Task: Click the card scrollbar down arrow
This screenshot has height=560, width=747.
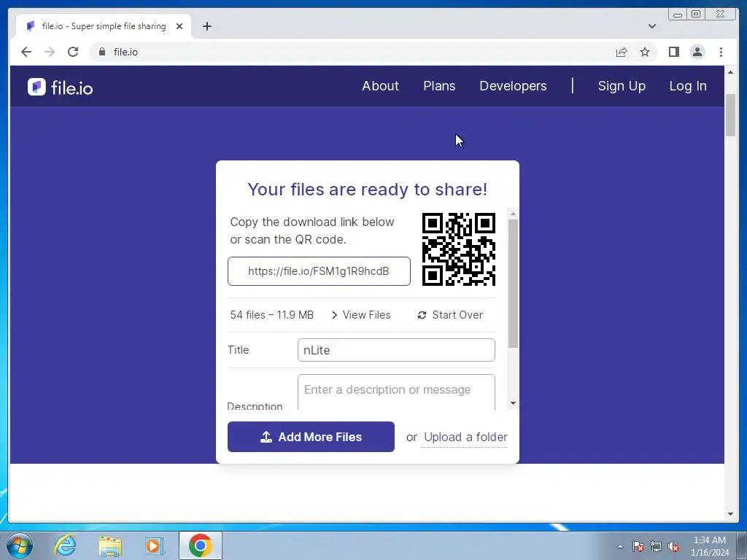Action: click(x=513, y=403)
